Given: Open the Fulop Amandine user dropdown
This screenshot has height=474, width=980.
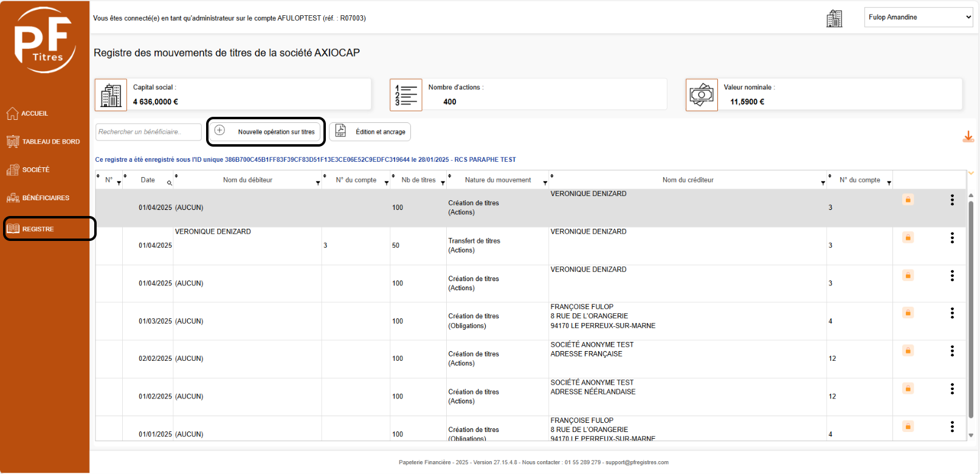Looking at the screenshot, I should coord(919,17).
